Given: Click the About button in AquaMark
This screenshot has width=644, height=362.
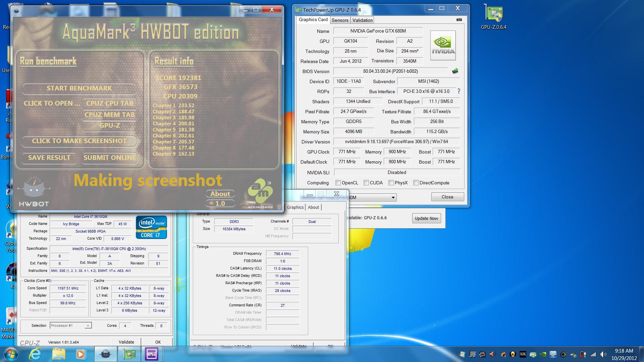Looking at the screenshot, I should 220,194.
